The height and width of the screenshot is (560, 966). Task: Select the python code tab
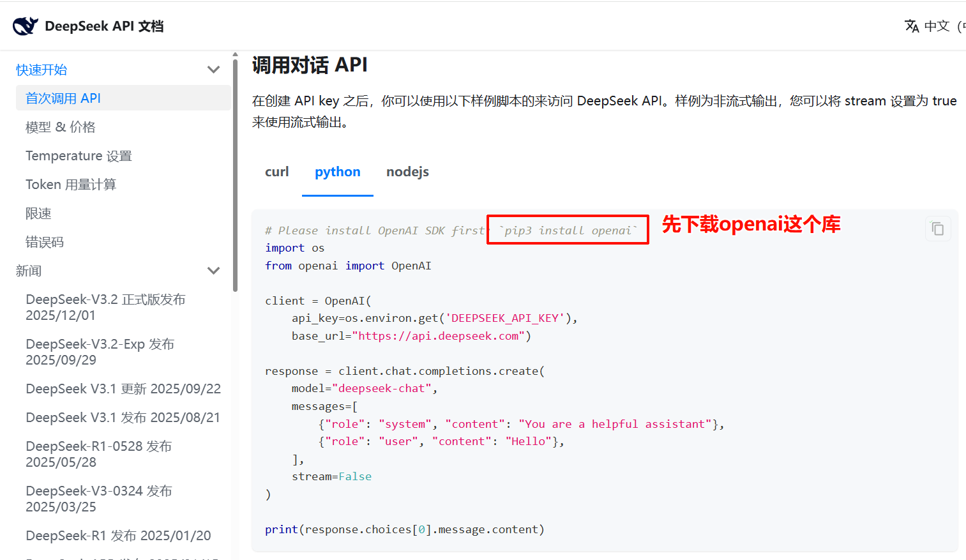click(338, 172)
